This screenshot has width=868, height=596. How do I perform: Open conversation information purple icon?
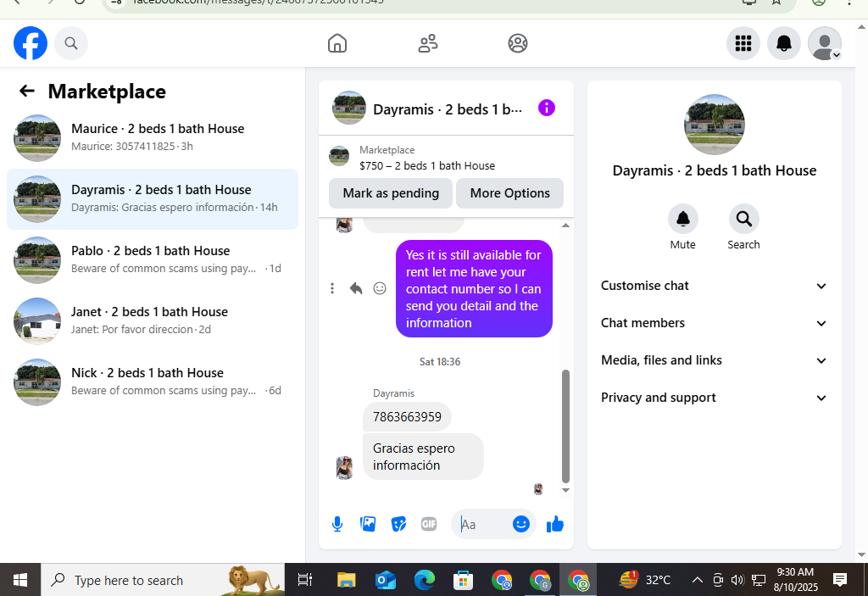(547, 108)
